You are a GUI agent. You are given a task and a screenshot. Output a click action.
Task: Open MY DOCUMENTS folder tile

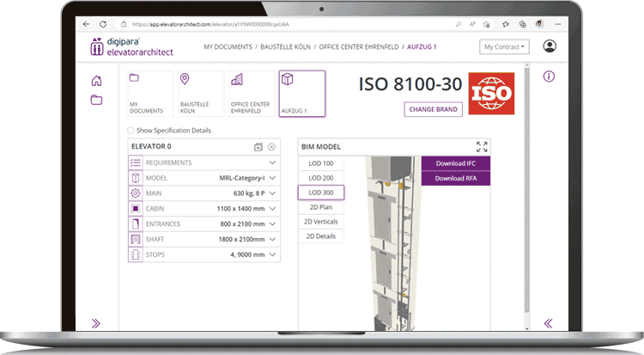tap(150, 94)
